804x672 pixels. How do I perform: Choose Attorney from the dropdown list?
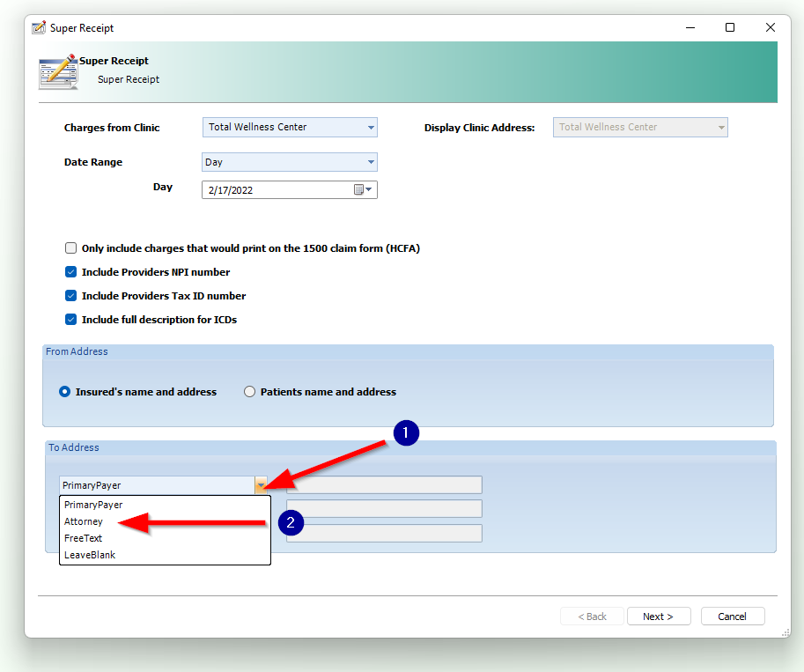165,521
